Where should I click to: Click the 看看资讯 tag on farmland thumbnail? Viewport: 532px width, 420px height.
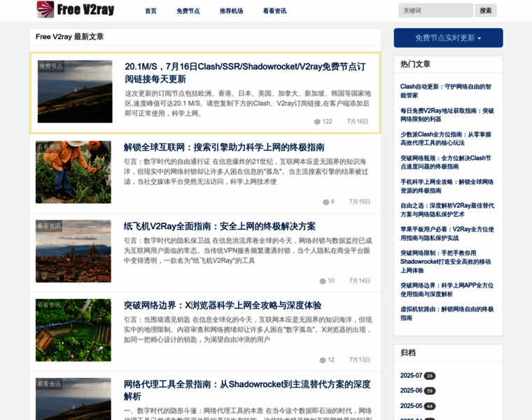(x=49, y=304)
